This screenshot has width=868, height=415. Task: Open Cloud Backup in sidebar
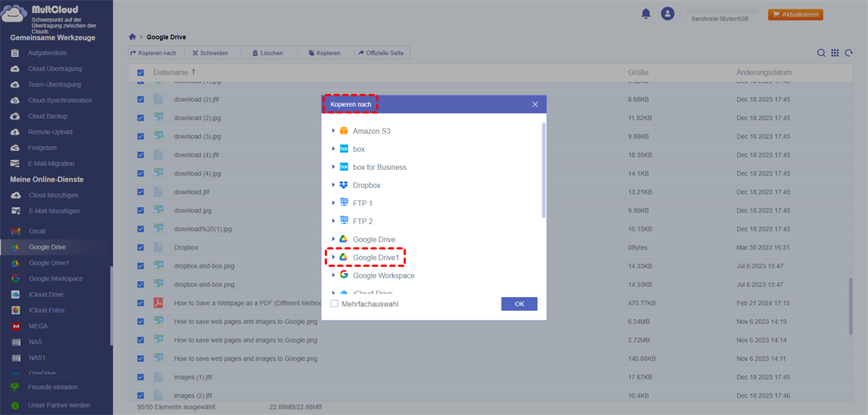46,116
